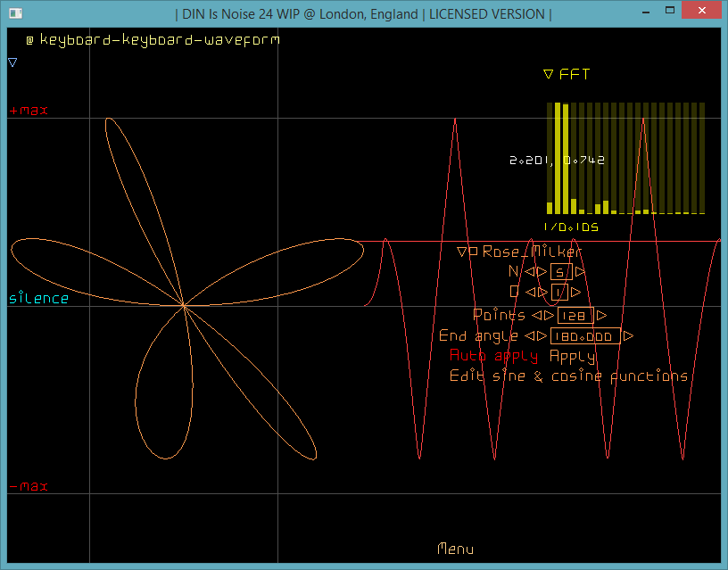Collapse the FFT panel triangle

pos(549,75)
